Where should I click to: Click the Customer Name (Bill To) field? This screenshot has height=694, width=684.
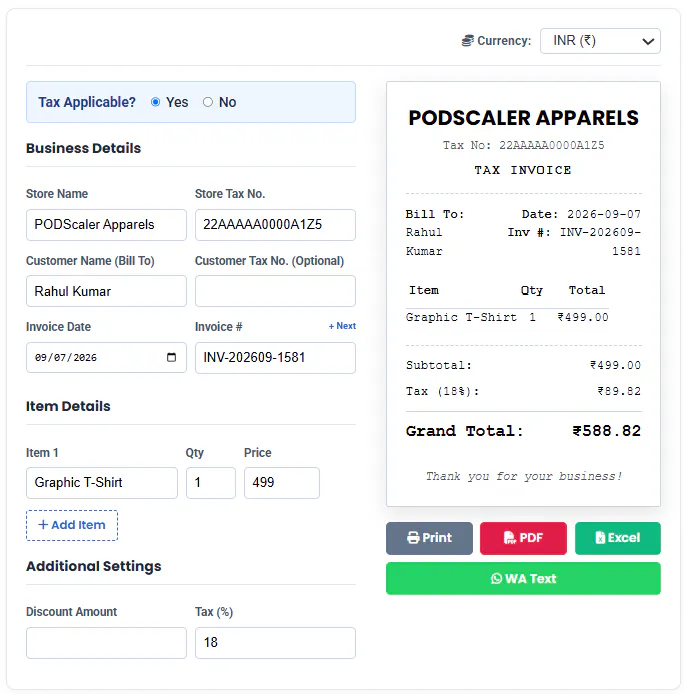pyautogui.click(x=106, y=291)
